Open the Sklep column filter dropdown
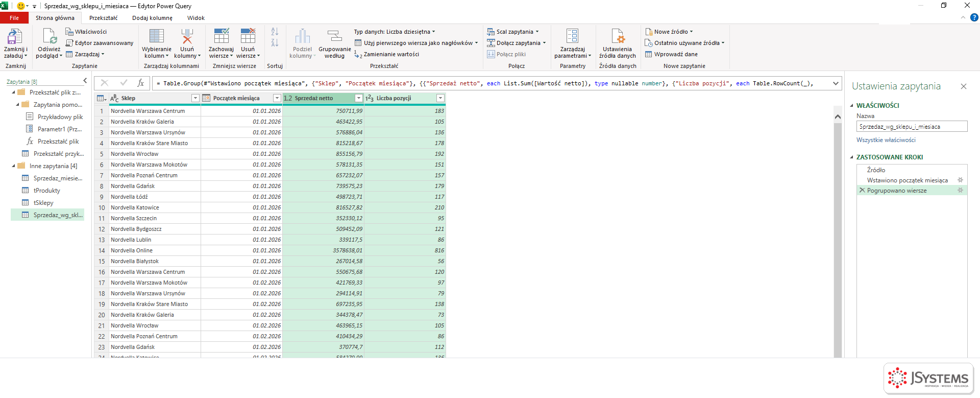980x398 pixels. (x=195, y=98)
